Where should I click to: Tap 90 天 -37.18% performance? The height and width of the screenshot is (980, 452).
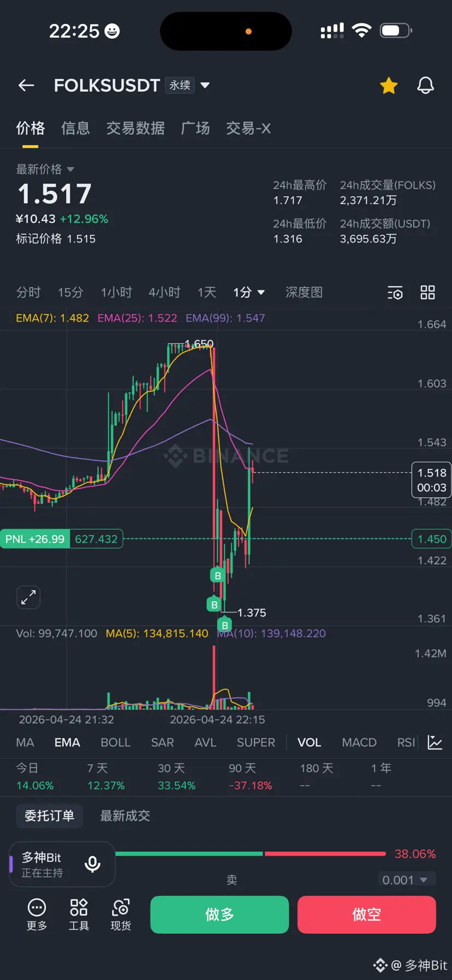click(250, 776)
